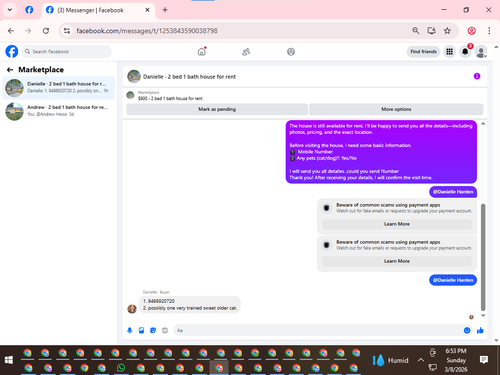Viewport: 500px width, 375px height.
Task: Click the facebook.com URL in the address bar
Action: [x=147, y=31]
